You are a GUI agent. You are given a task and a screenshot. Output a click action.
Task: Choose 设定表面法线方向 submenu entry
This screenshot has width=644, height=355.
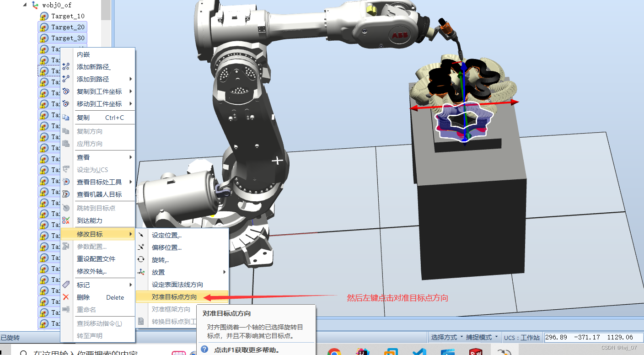[x=182, y=285]
